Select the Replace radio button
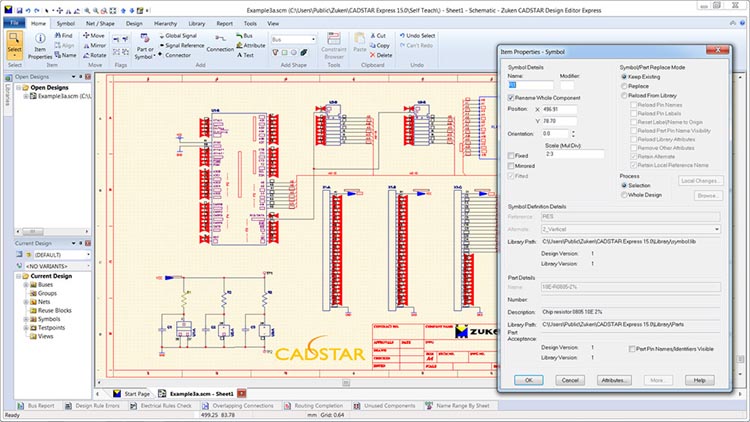The image size is (750, 422). pyautogui.click(x=624, y=86)
